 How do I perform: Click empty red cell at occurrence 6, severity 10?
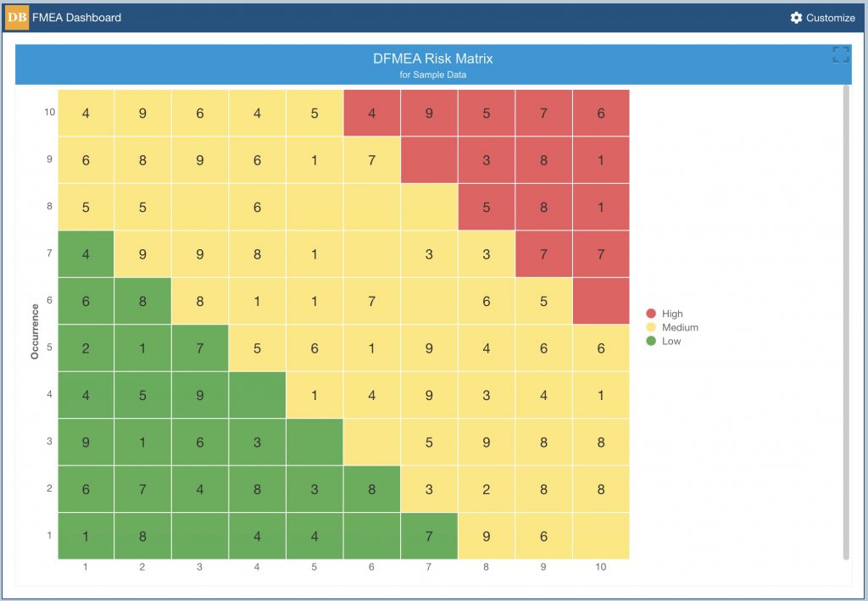(601, 301)
